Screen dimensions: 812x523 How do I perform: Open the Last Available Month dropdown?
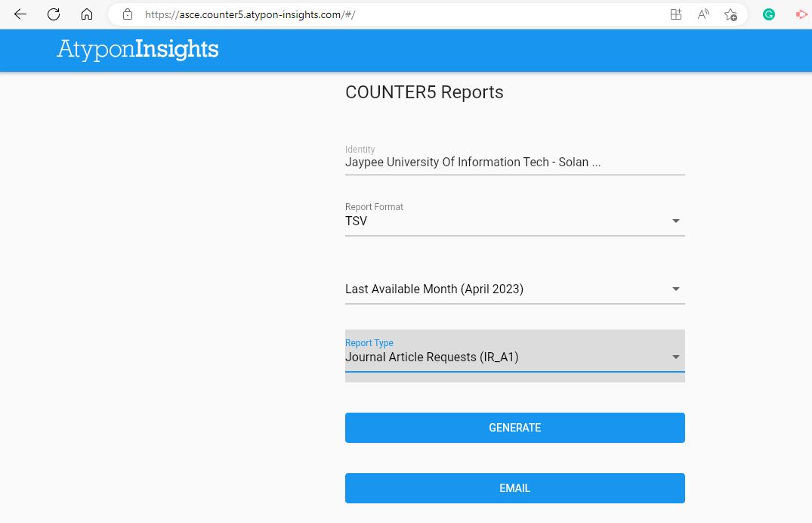pyautogui.click(x=506, y=289)
